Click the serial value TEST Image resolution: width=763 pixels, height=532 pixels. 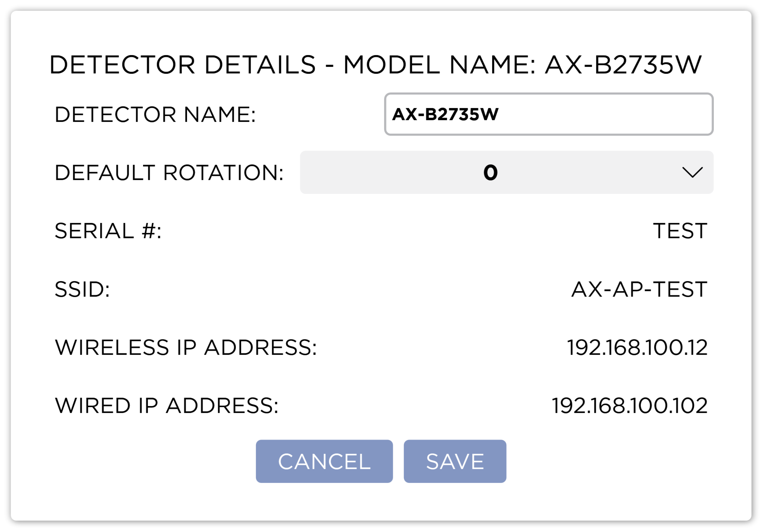[680, 231]
